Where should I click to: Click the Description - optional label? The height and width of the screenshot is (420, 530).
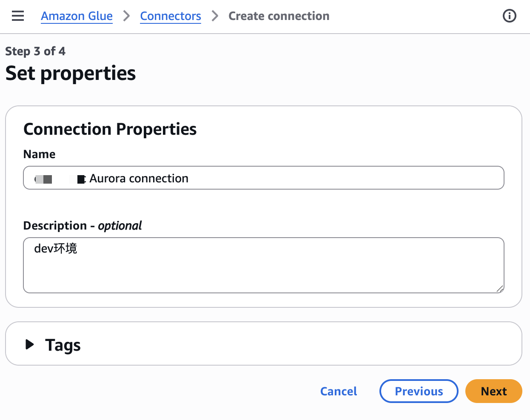[83, 226]
